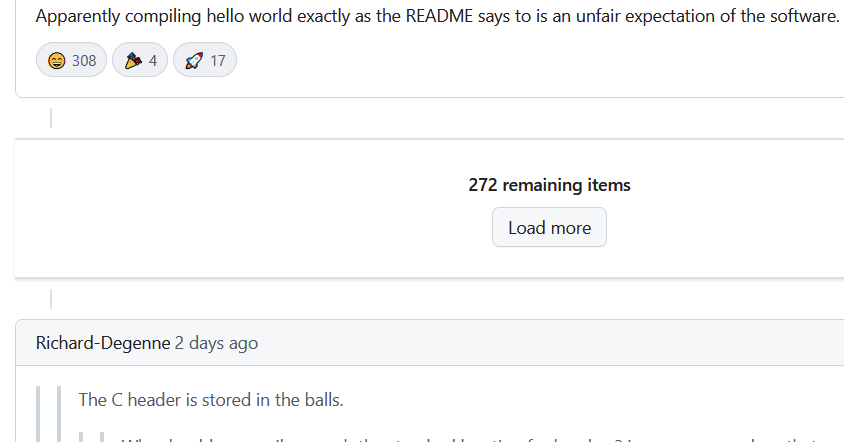844x442 pixels.
Task: Click the laughing face emoji reaction
Action: point(57,61)
